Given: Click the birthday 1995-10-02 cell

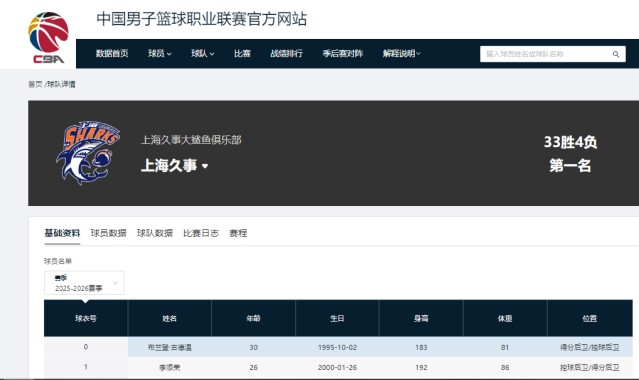Looking at the screenshot, I should 337,347.
